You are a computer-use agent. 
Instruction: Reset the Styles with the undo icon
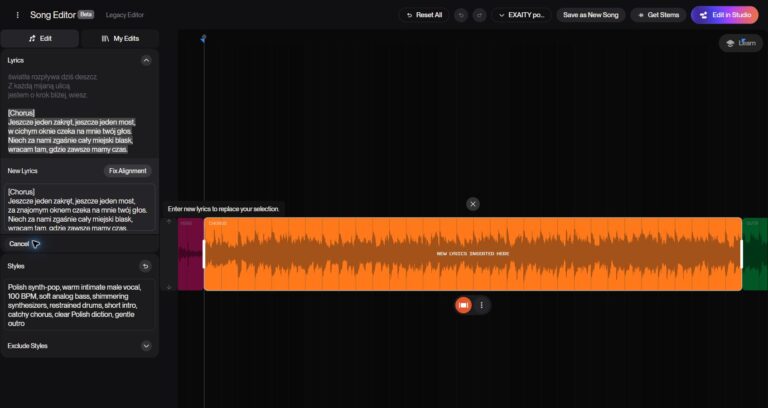tap(145, 266)
